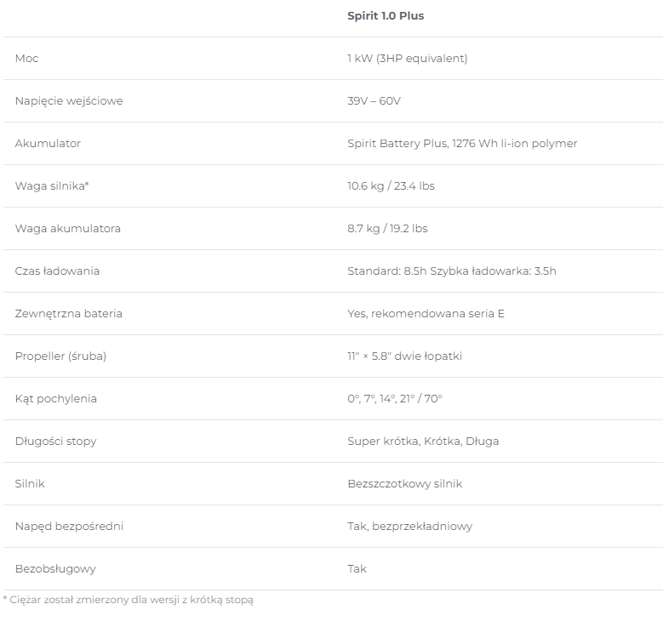The height and width of the screenshot is (644, 663).
Task: Click the 39V – 60V voltage value
Action: 374,101
